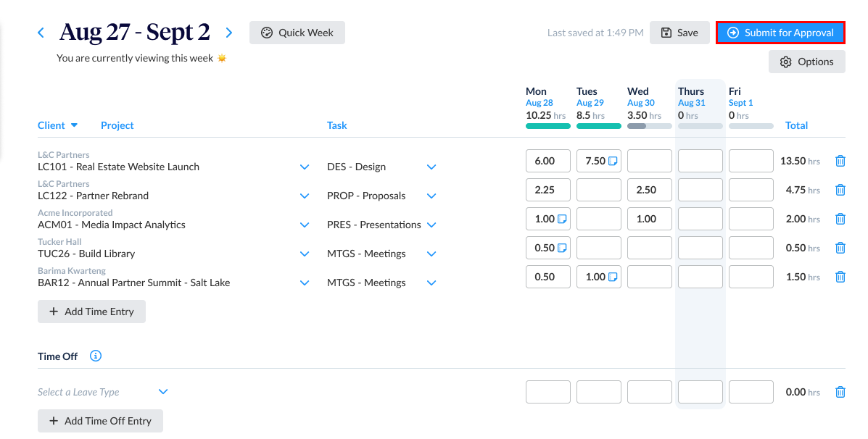Delete the LC122 Partner Rebrand row
Image resolution: width=868 pixels, height=439 pixels.
pyautogui.click(x=840, y=190)
